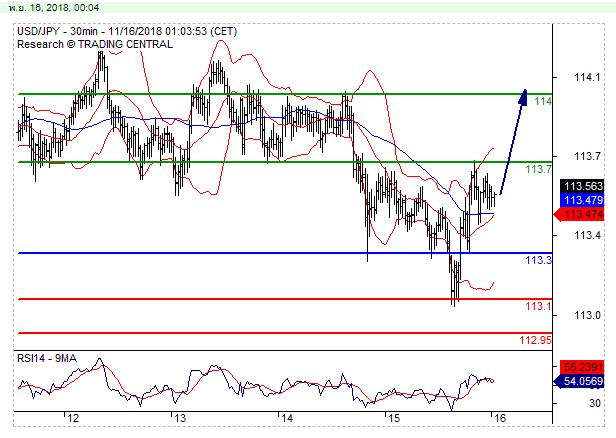The image size is (616, 438).
Task: Click the 113.0 price axis label
Action: point(587,315)
